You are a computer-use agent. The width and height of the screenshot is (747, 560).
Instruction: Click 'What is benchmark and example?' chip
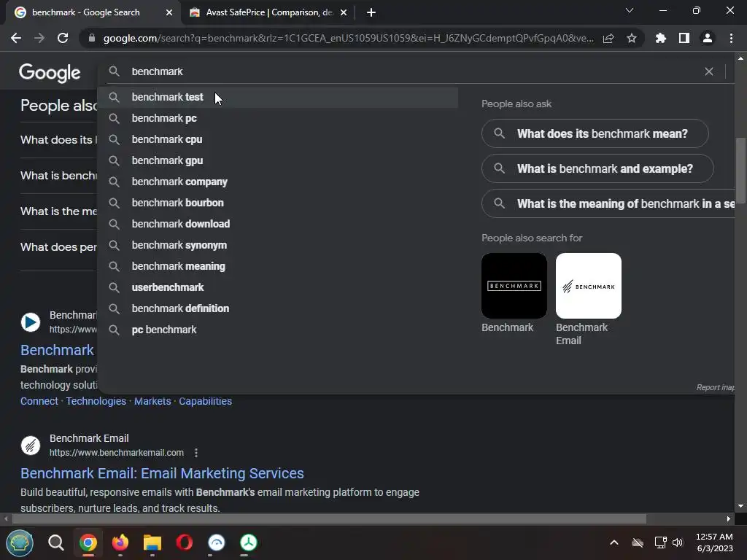coord(597,168)
